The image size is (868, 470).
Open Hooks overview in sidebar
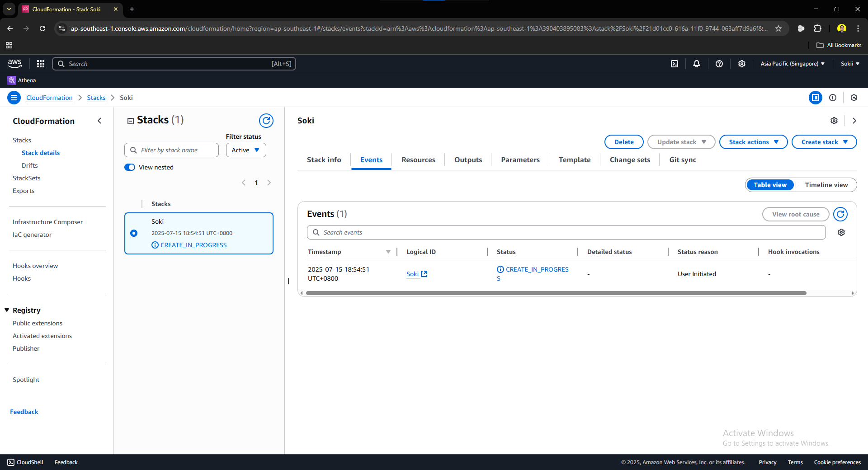coord(35,266)
